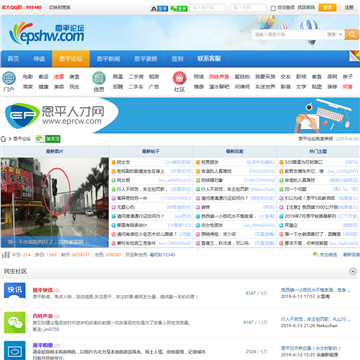Select the 恩平新闻 navigation tab
Screen dimensions: 360x360
click(x=108, y=59)
